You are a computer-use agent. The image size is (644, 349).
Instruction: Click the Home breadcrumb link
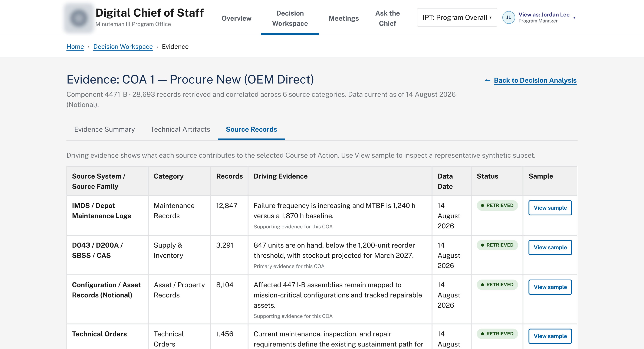coord(75,46)
